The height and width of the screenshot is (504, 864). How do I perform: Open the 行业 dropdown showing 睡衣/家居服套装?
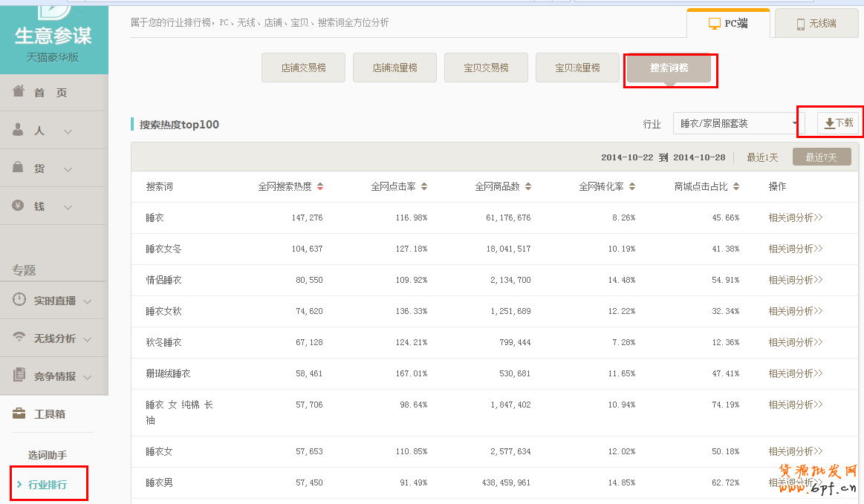738,123
